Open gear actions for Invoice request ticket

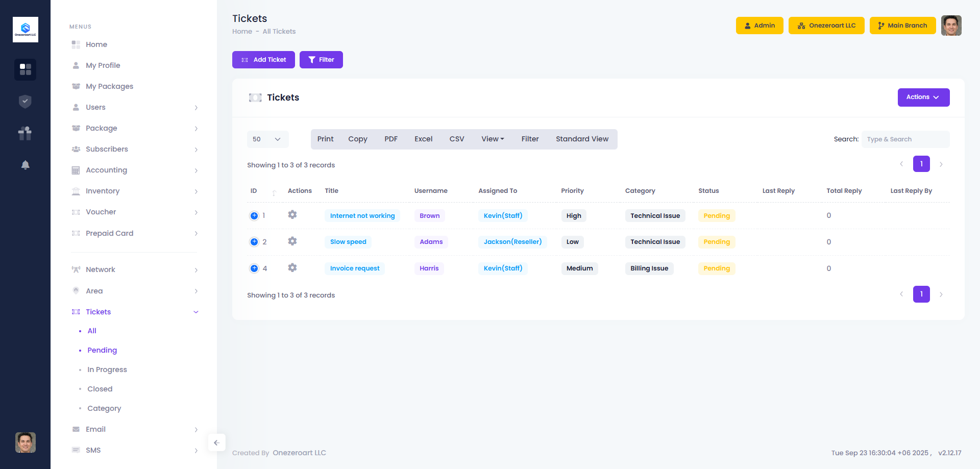pos(292,268)
